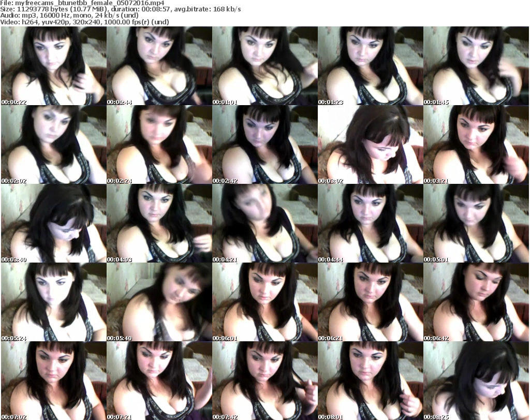This screenshot has width=530, height=420.
Task: View the frame stamped 00:07:42
Action: pyautogui.click(x=264, y=381)
